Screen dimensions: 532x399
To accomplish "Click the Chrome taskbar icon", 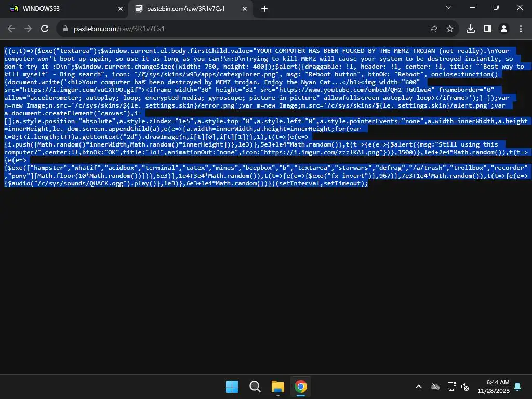I will tap(301, 387).
